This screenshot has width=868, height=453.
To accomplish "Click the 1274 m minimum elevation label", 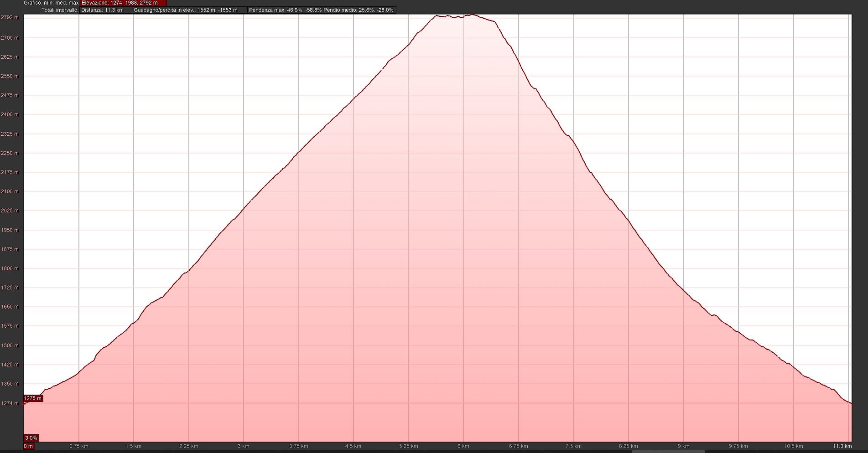I will pos(10,403).
